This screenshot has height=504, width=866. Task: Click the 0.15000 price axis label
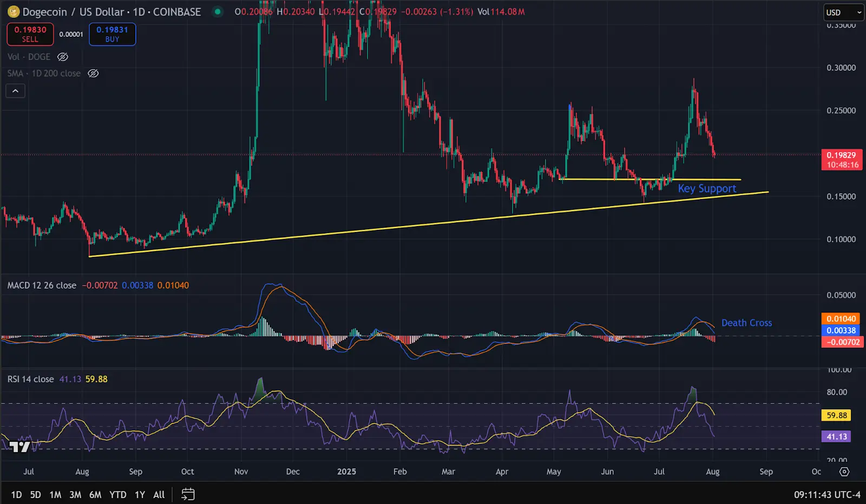(841, 196)
